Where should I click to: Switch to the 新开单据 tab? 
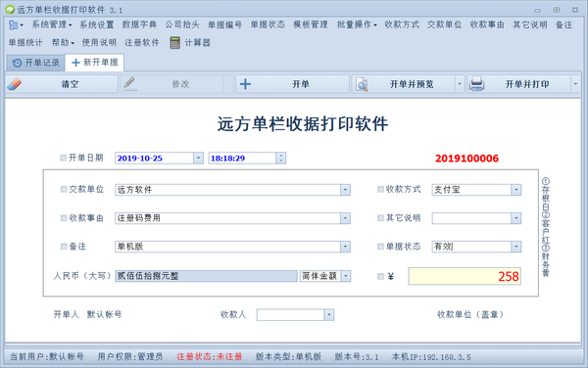[94, 62]
